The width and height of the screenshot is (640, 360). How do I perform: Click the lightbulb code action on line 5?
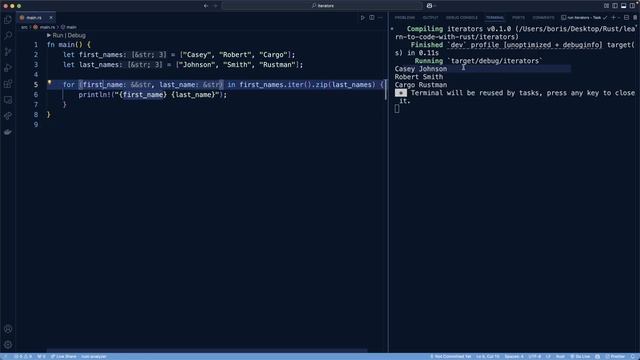click(49, 82)
